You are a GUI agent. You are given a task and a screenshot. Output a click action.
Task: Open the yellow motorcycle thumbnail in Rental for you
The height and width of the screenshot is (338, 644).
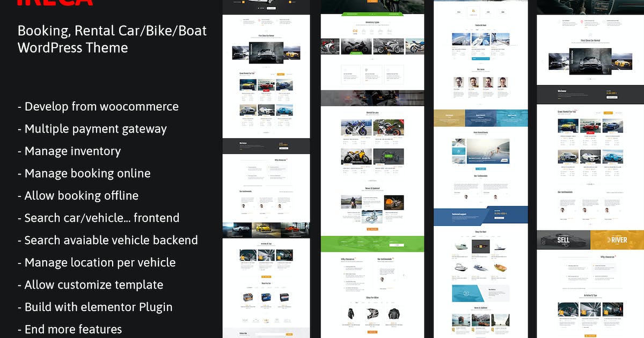(x=355, y=156)
